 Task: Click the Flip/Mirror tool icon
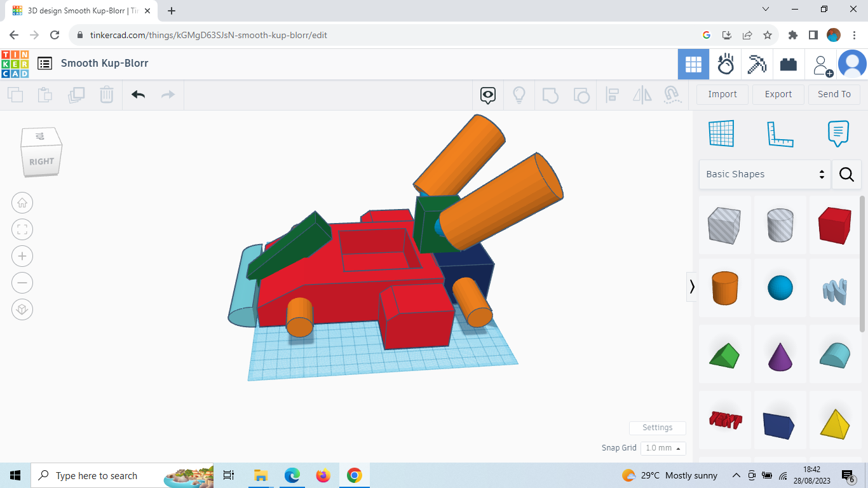[642, 94]
